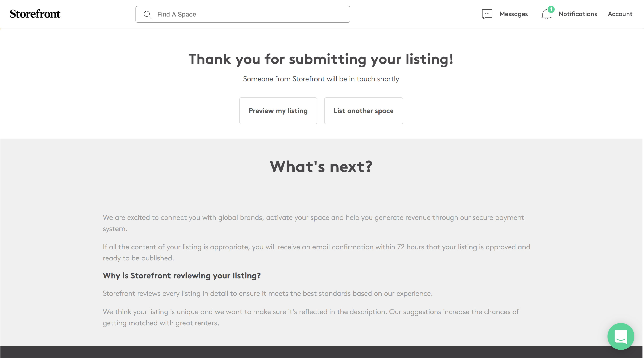Click the magnifying glass search icon

pyautogui.click(x=148, y=15)
